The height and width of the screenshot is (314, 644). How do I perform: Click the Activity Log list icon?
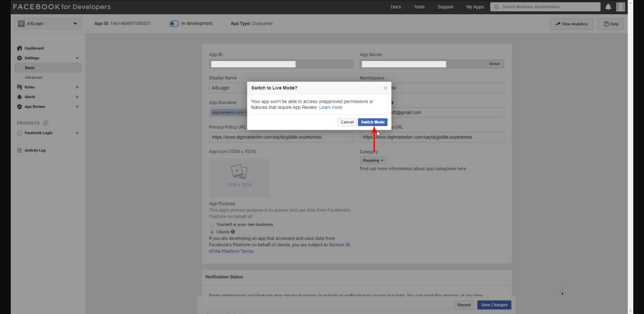click(x=19, y=150)
